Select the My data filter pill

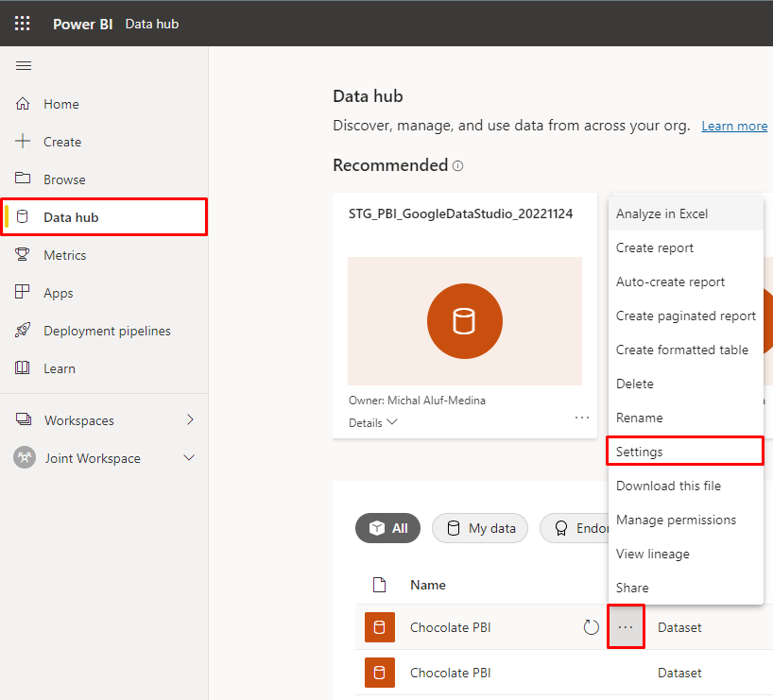480,528
